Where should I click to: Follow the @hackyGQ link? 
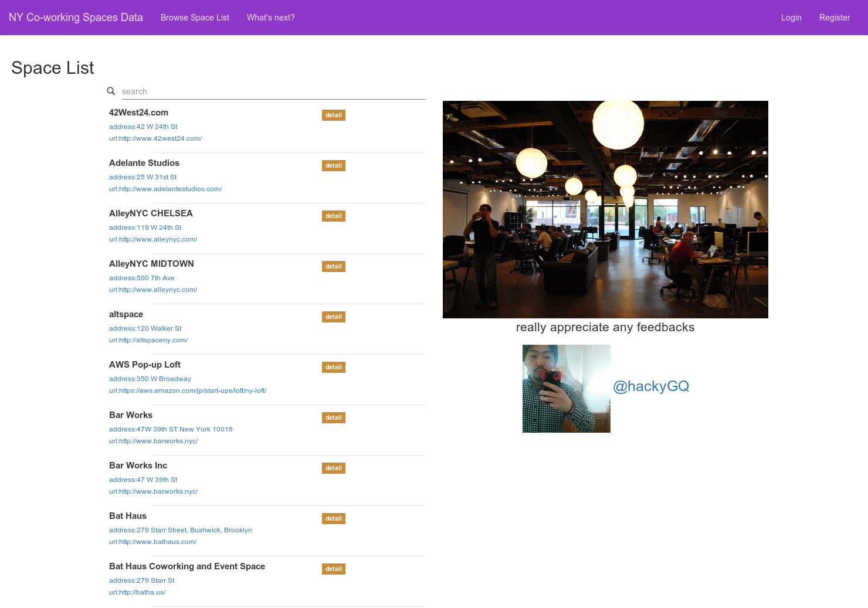tap(651, 386)
